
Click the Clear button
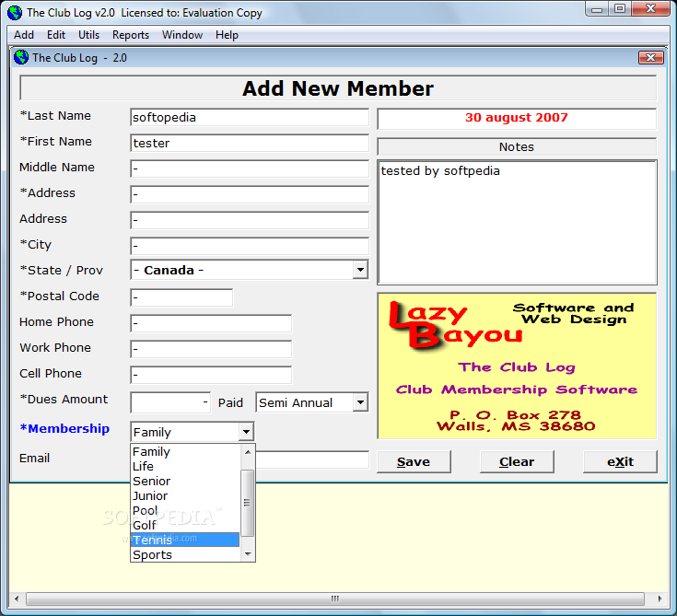[517, 462]
